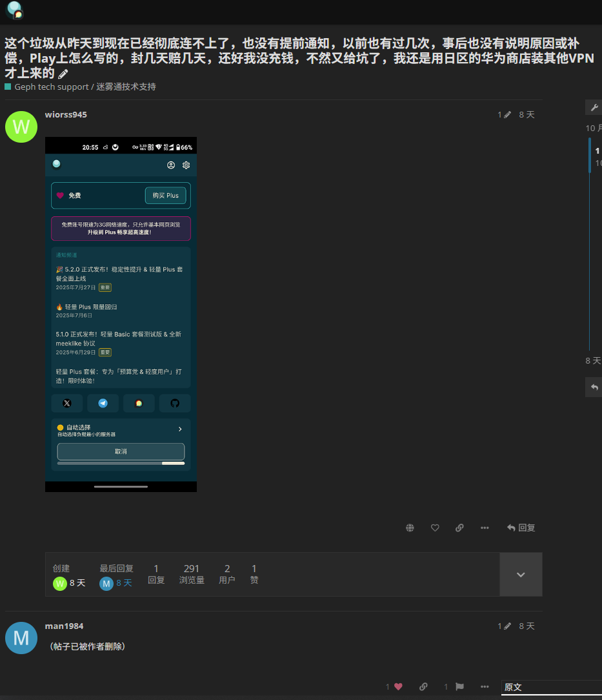The width and height of the screenshot is (602, 700).
Task: Show more actions on wiorss945's post
Action: [485, 528]
